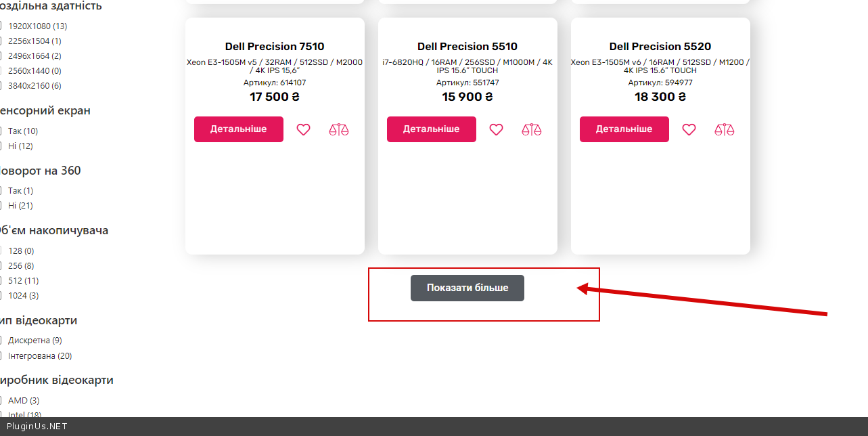Favorite the Dell Precision 5510 heart icon
This screenshot has height=436, width=868.
pos(496,129)
